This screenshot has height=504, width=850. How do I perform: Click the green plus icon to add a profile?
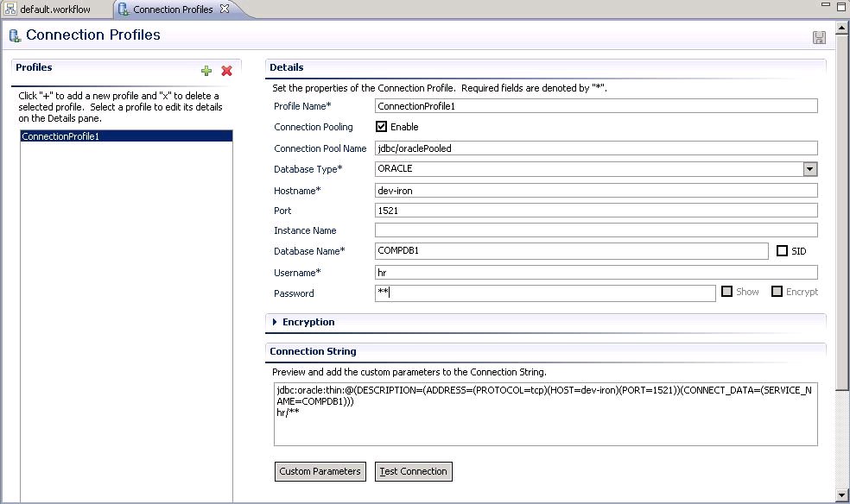tap(206, 71)
